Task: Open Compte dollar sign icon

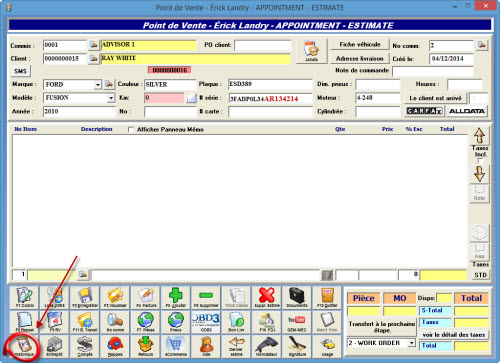Action: 85,347
